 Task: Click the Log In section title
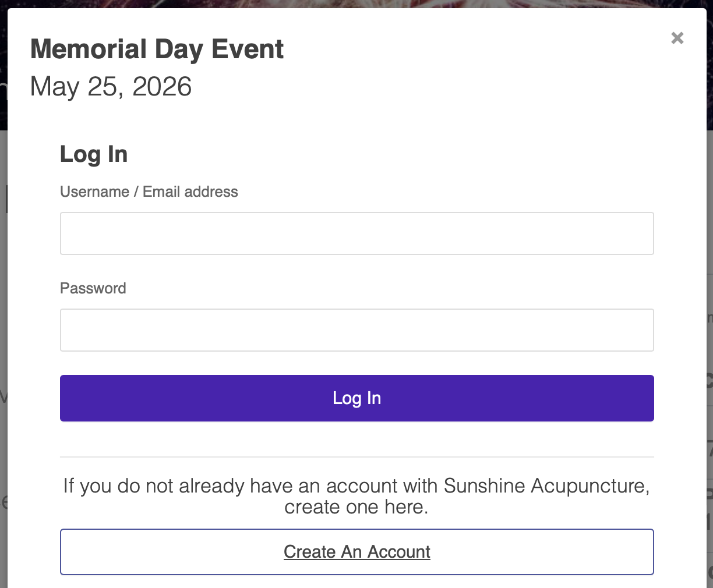[x=93, y=154]
